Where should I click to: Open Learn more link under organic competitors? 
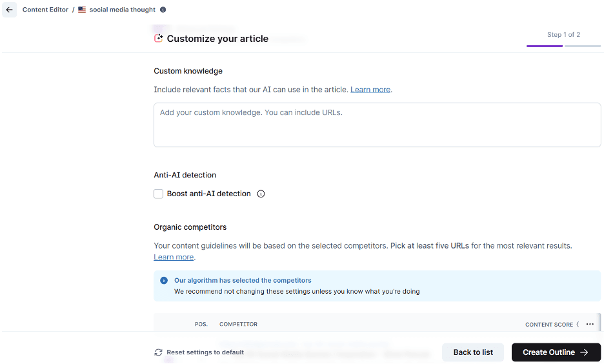[x=174, y=257]
